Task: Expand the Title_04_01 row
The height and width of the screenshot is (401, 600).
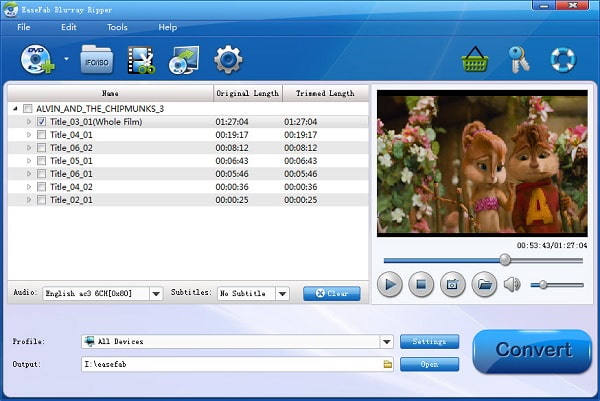Action: tap(29, 135)
